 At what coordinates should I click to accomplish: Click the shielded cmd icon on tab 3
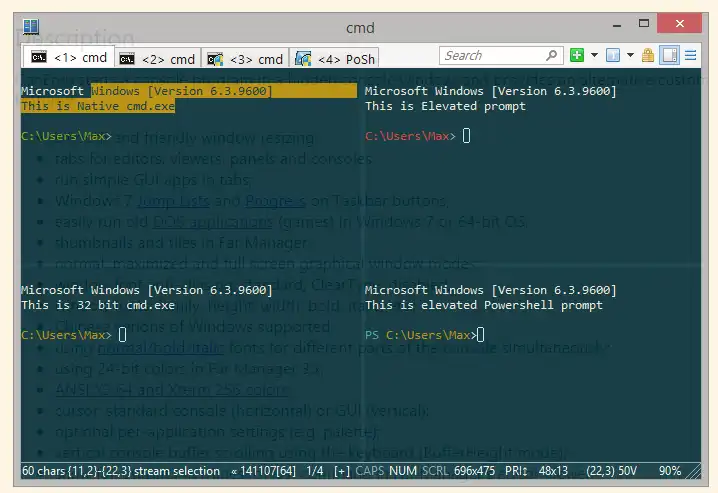tap(215, 59)
